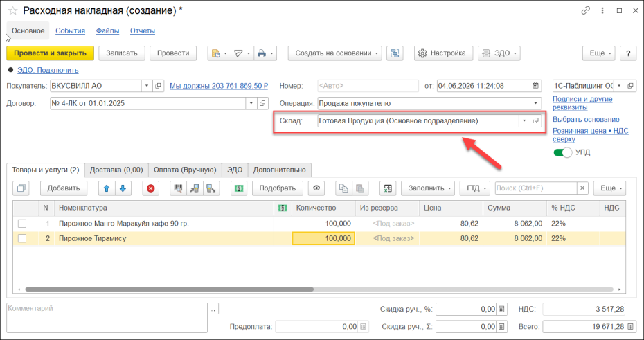Open table toolbar Еще menu
Image resolution: width=644 pixels, height=340 pixels.
pos(609,188)
